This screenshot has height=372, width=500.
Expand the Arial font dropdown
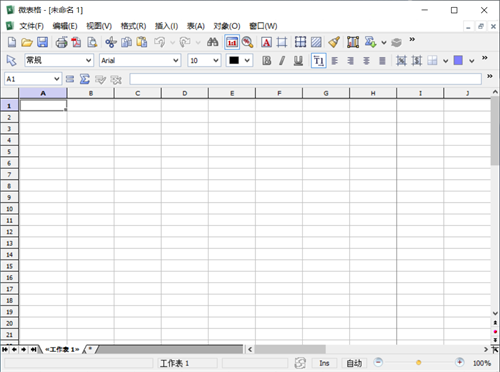176,60
